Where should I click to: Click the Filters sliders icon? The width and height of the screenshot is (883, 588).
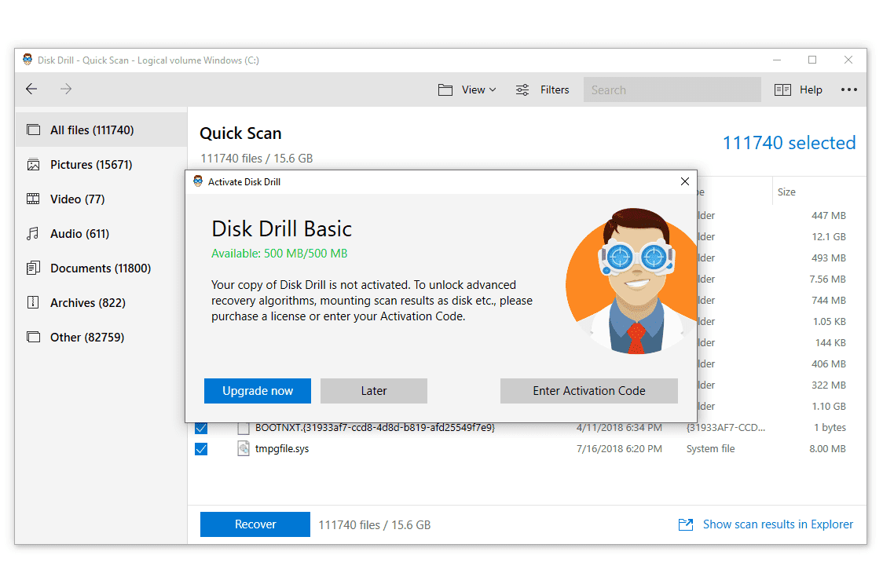pos(522,90)
